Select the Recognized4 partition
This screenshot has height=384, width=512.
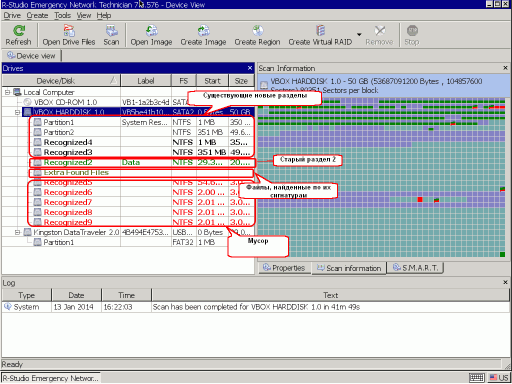[x=68, y=142]
